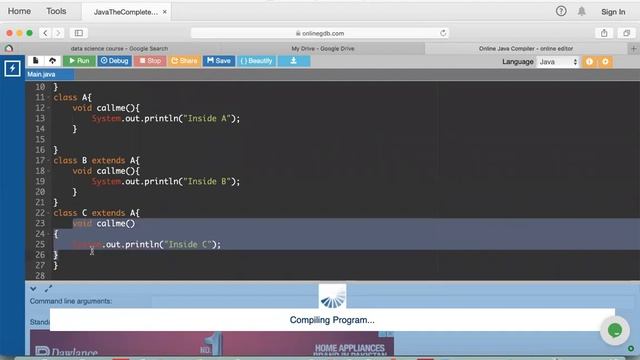
Task: Click the onlinegdb.com address bar
Action: point(320,33)
